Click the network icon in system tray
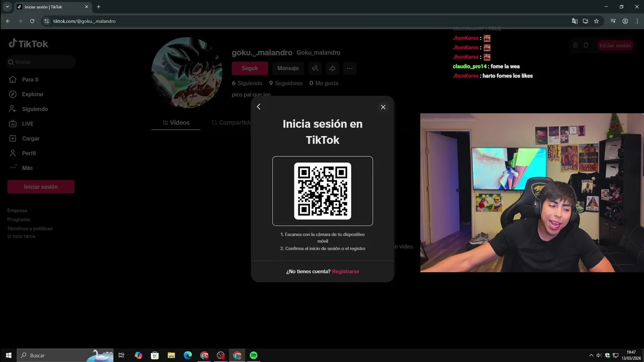This screenshot has width=644, height=362. (x=615, y=355)
